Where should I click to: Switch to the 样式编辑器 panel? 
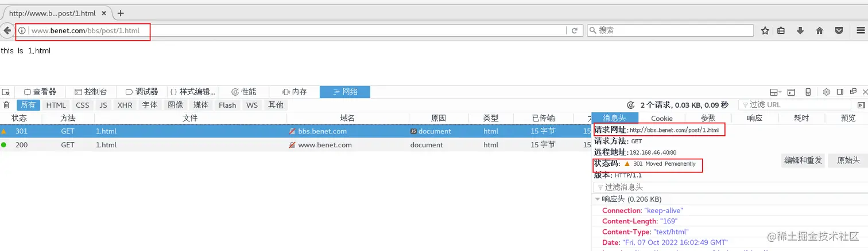click(x=192, y=92)
